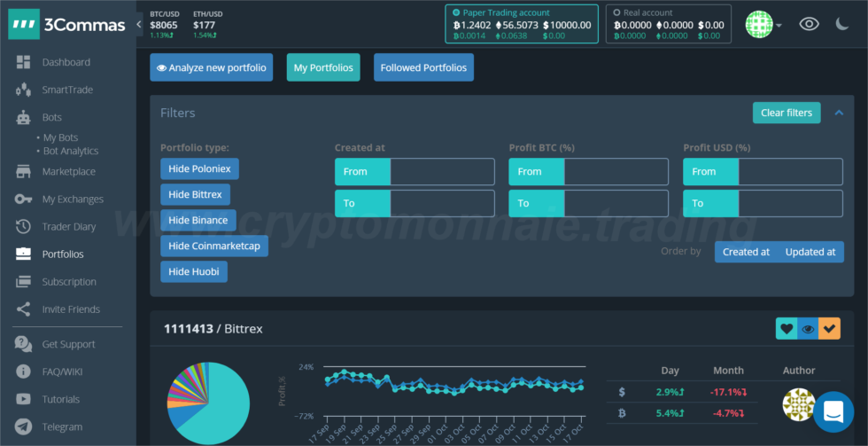868x446 pixels.
Task: Switch to My Portfolios tab
Action: pos(323,67)
